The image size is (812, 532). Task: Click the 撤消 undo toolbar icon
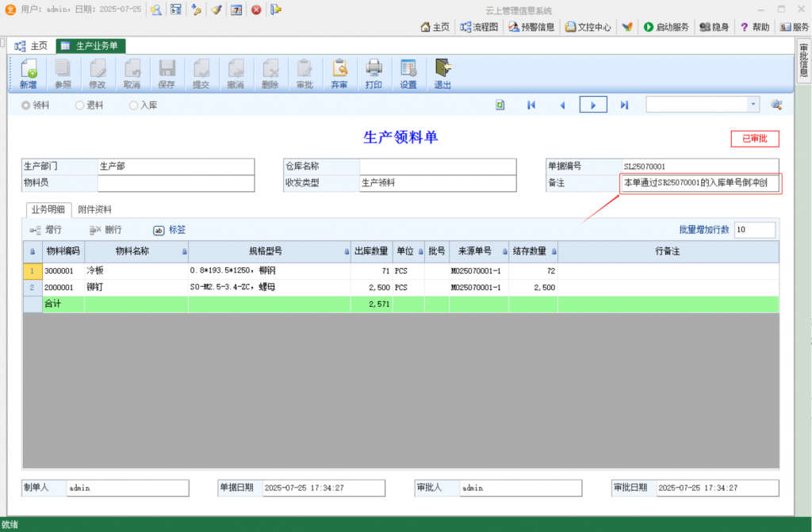pos(236,74)
